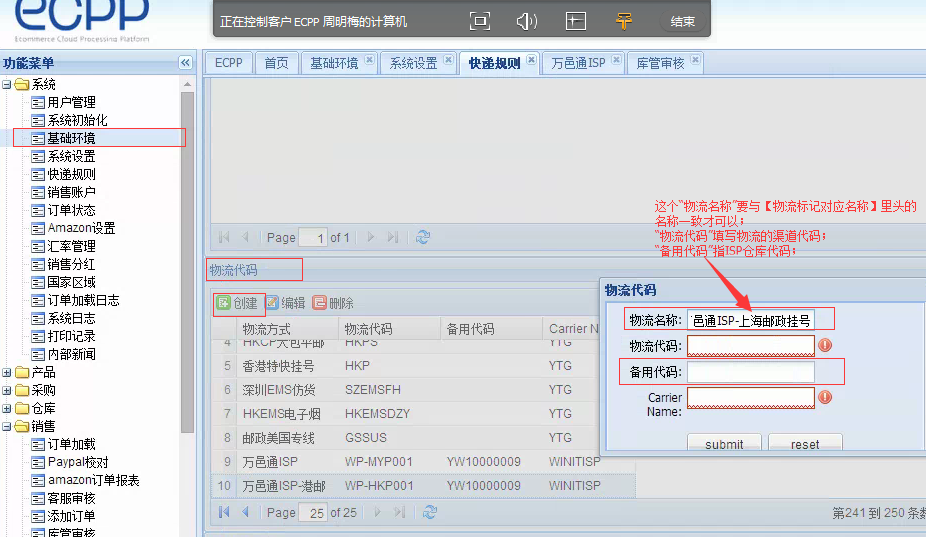Click refresh icon in bottom grid pager
Screen dimensions: 926x537
click(430, 512)
